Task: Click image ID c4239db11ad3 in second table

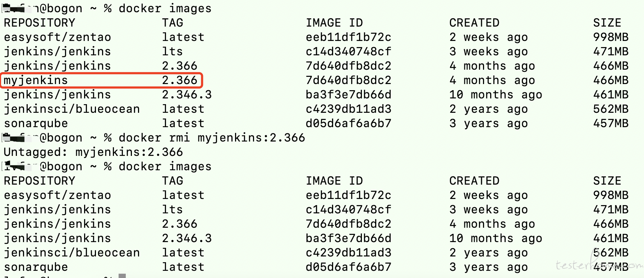Action: pos(348,253)
